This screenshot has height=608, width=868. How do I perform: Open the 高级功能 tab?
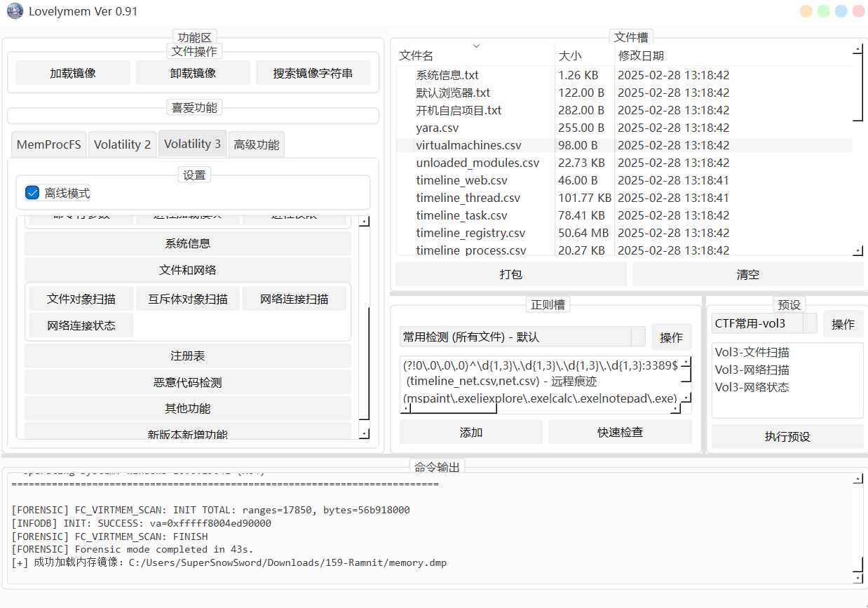(x=256, y=144)
